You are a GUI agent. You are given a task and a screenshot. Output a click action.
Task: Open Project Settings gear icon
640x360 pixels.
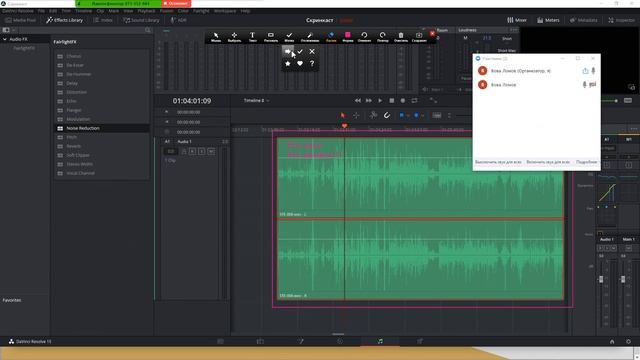point(628,342)
